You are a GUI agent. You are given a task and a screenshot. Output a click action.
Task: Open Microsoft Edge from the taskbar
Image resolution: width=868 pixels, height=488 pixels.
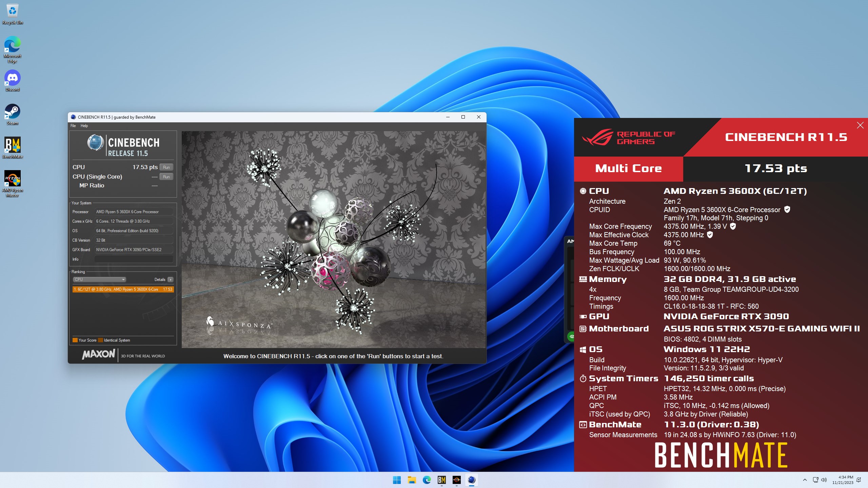(427, 480)
